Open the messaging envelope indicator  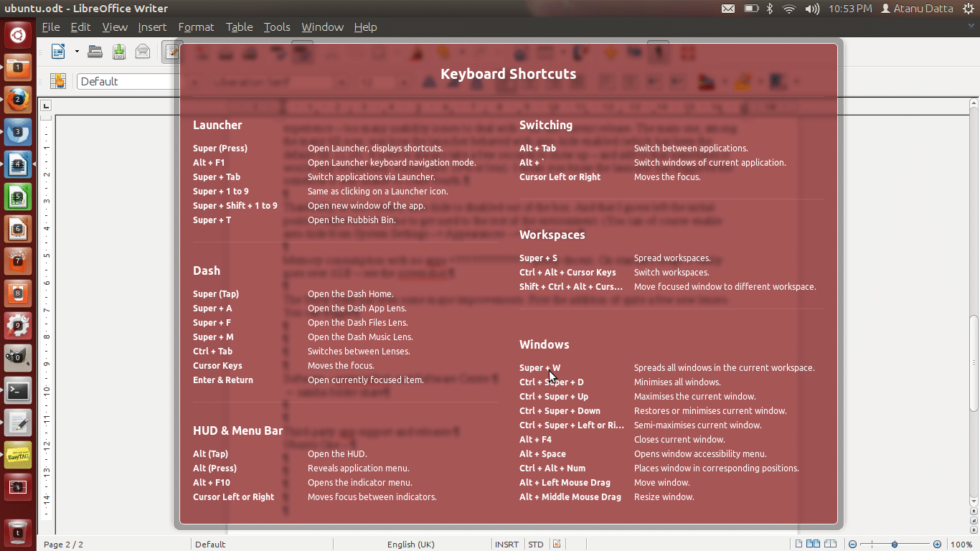click(x=728, y=9)
